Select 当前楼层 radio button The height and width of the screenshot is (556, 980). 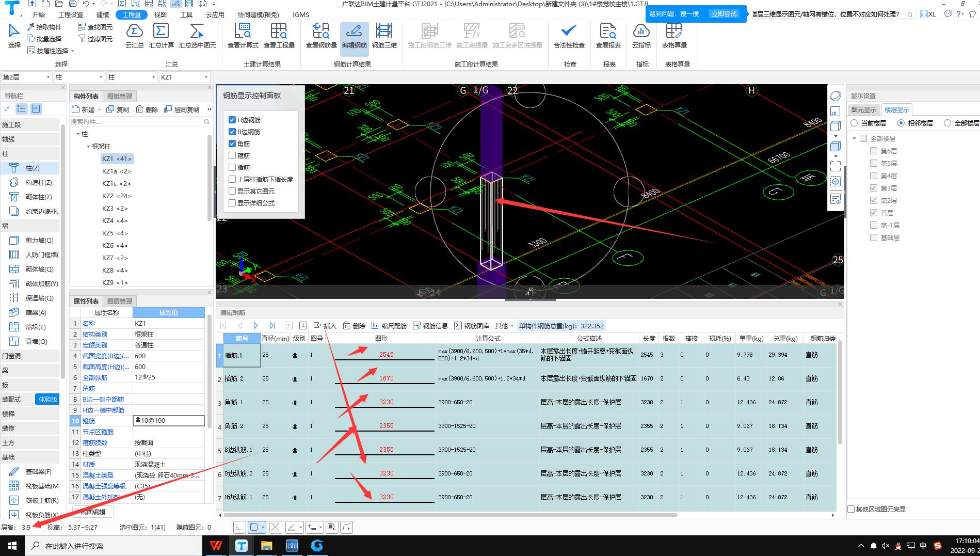[854, 123]
